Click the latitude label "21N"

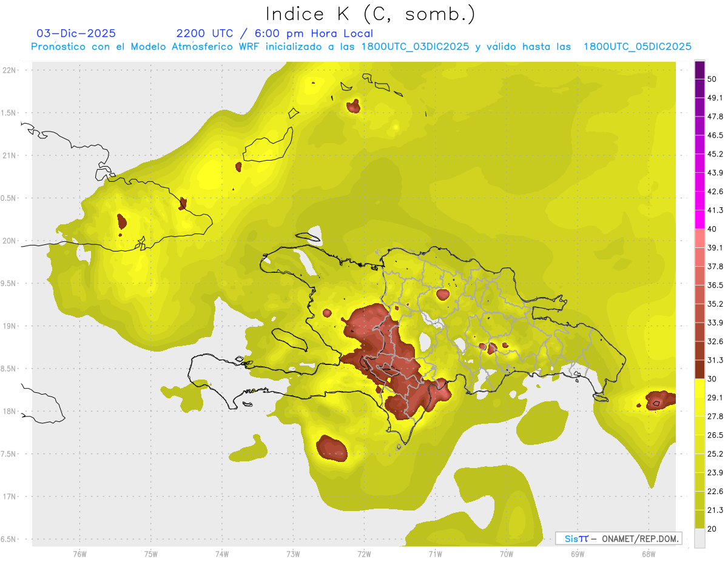[9, 155]
